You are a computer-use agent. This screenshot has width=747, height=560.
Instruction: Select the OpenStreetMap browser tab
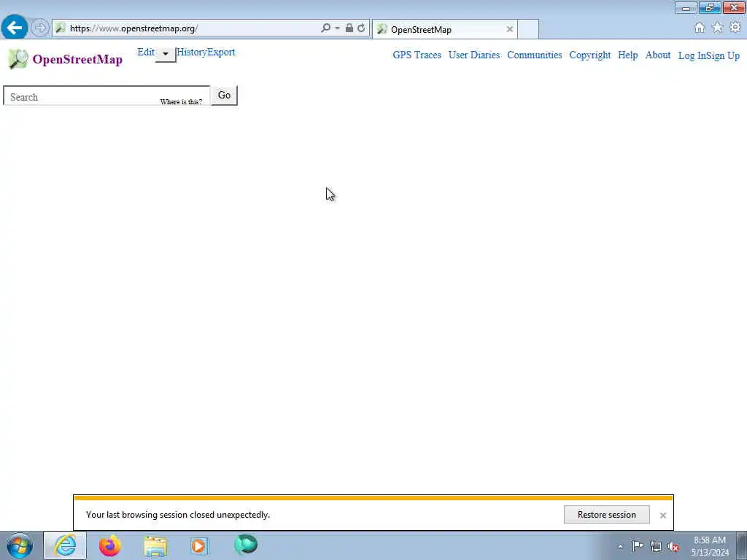point(444,29)
